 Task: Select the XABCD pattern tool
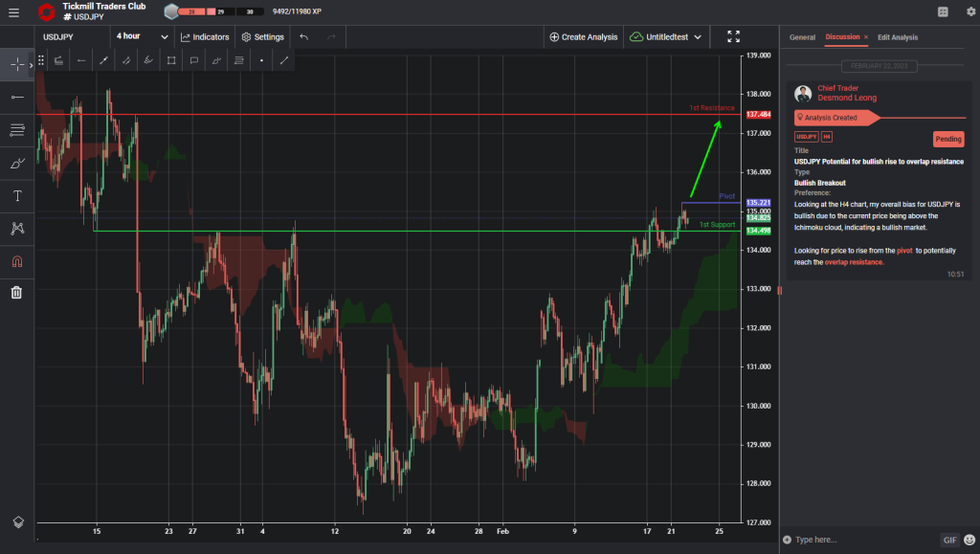pos(15,228)
